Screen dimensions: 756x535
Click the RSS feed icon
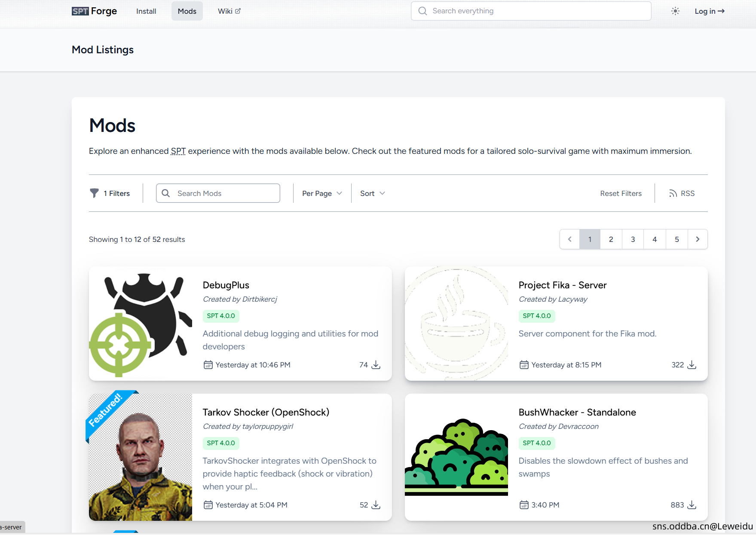click(673, 194)
